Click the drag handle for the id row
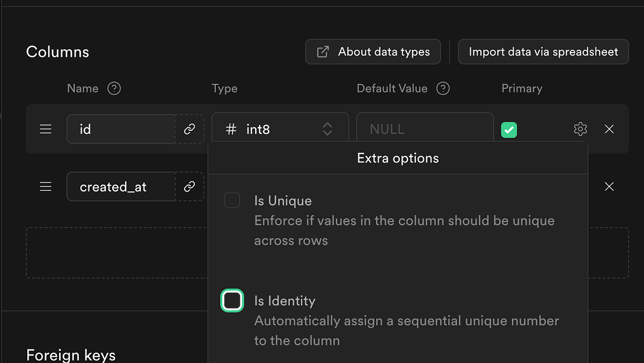The height and width of the screenshot is (363, 644). (46, 129)
